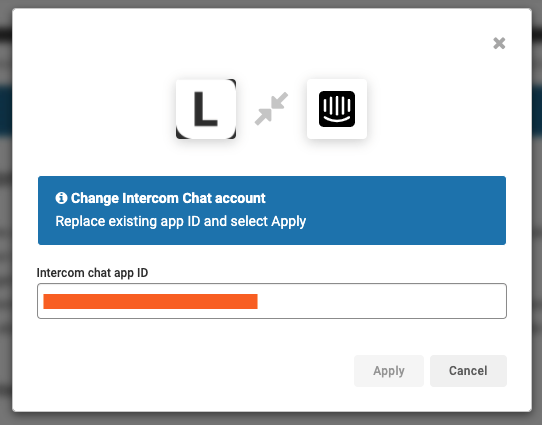Click the grey arrow pointing from the Intercom logo
Screen dimensions: 542x425
pos(279,101)
